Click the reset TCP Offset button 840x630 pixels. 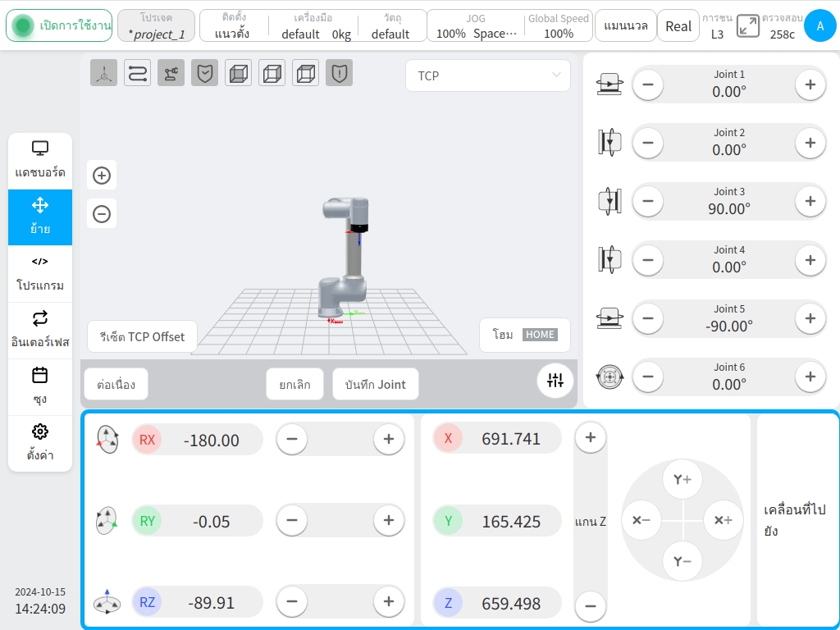point(143,336)
